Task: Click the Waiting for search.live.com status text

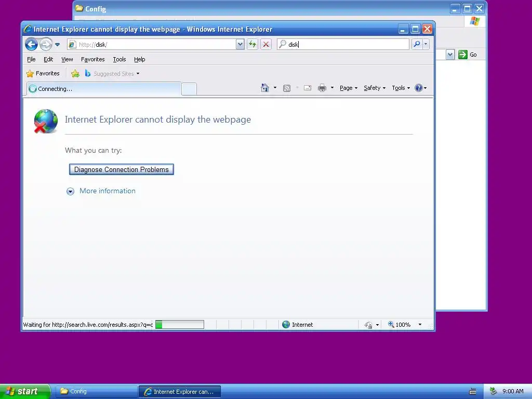Action: point(88,325)
